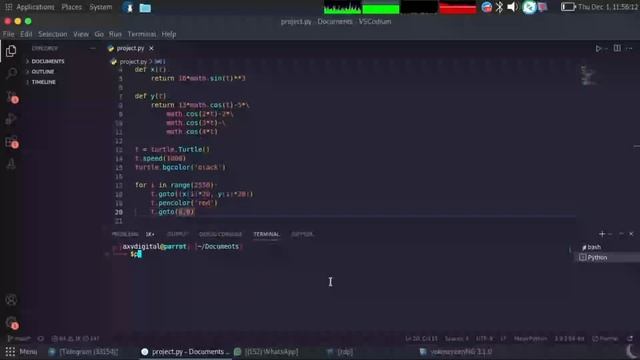Click the Python interpreter version status item
Screen dimensions: 640x360
click(x=569, y=339)
